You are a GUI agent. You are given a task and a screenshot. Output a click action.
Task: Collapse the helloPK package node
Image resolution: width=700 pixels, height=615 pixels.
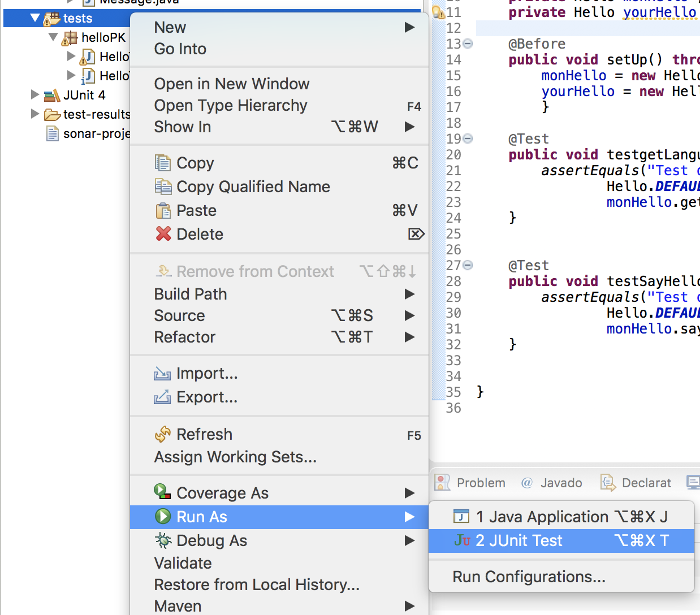[53, 37]
